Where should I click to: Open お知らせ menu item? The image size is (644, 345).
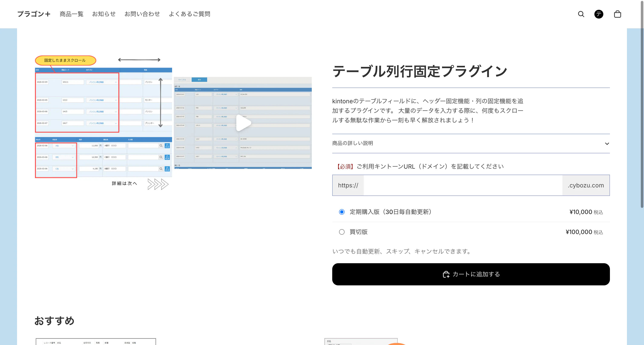point(104,14)
